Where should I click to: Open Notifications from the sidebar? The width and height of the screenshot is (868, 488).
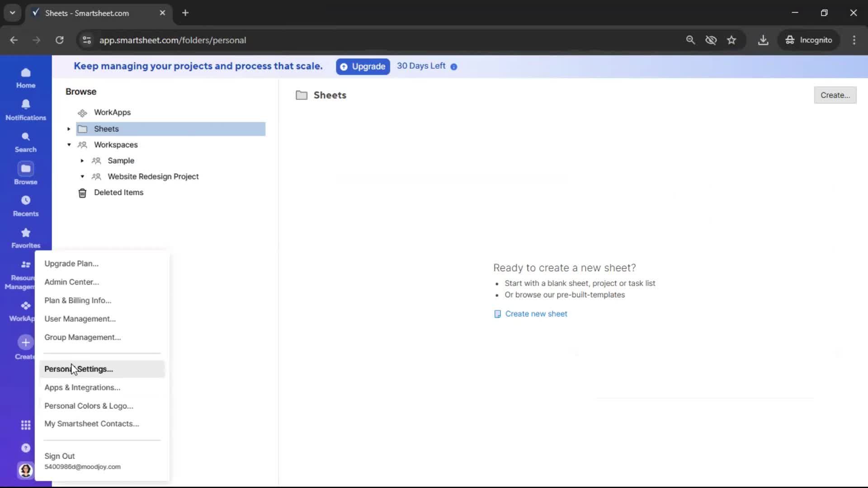click(25, 109)
